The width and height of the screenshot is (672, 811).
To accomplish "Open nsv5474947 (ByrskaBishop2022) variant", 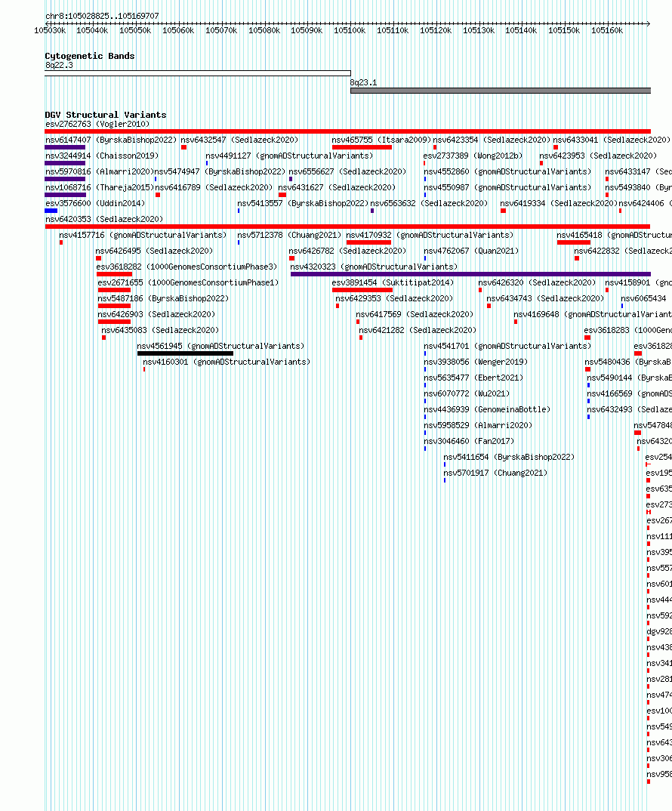I will point(220,171).
